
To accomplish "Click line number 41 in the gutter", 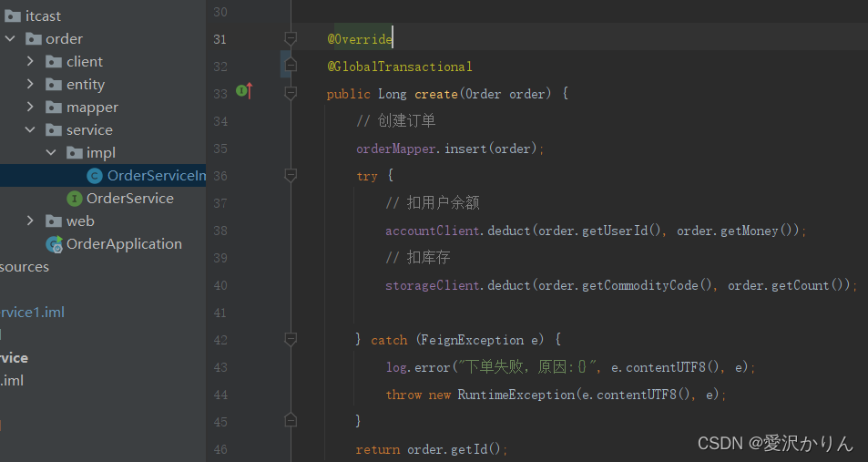I will pos(220,313).
